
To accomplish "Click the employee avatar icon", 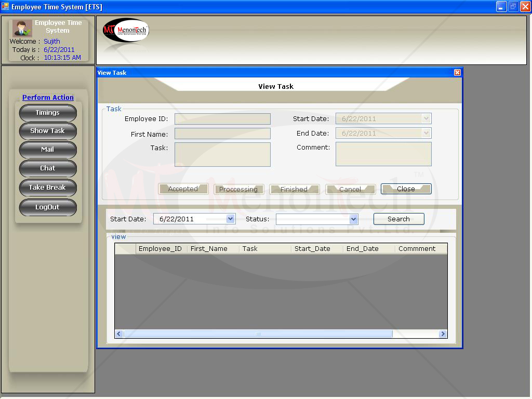I will tap(22, 28).
